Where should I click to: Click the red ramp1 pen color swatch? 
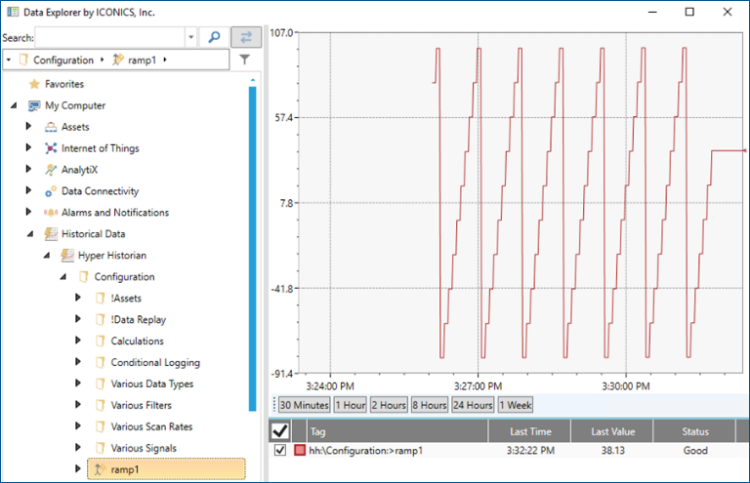tap(299, 451)
